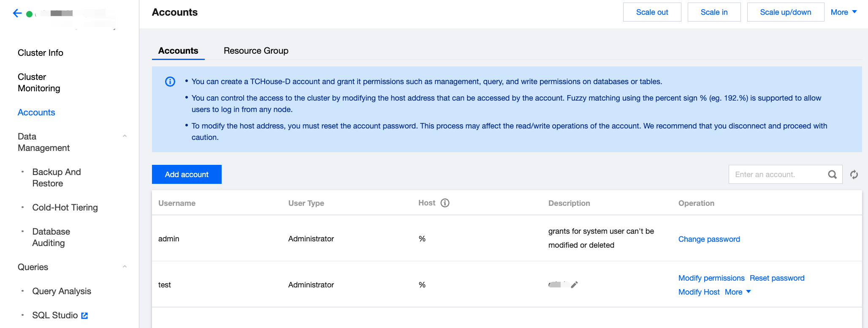
Task: Click the back arrow icon
Action: tap(17, 14)
